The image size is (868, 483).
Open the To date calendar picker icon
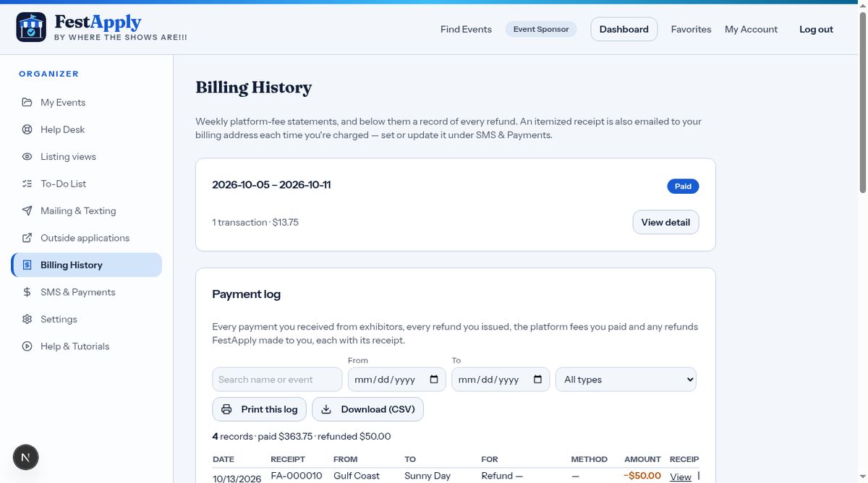(537, 379)
